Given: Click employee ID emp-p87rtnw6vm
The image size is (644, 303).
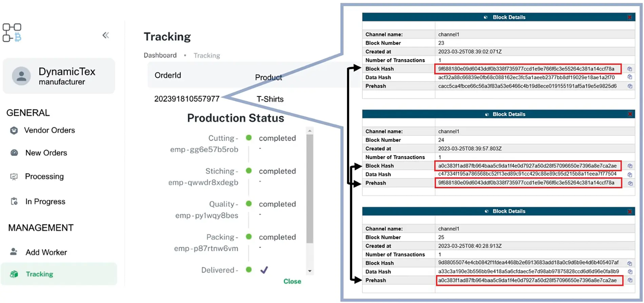Looking at the screenshot, I should tap(206, 248).
